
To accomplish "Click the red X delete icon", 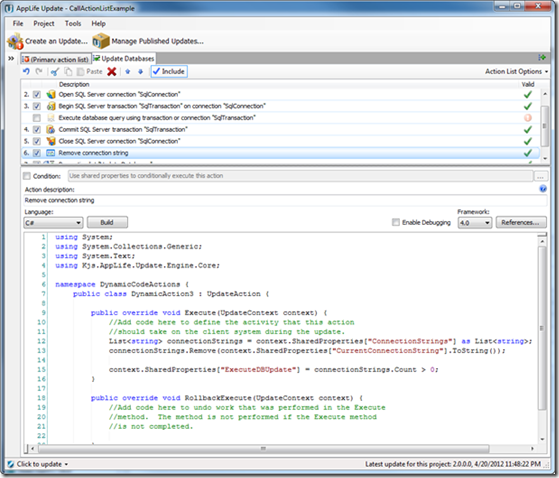I will (112, 72).
